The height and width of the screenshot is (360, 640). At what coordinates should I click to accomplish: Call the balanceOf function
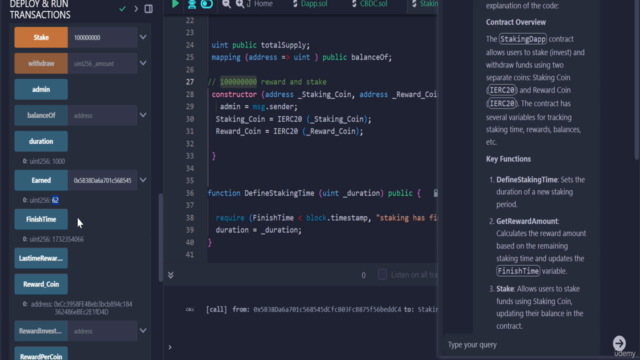coord(41,116)
